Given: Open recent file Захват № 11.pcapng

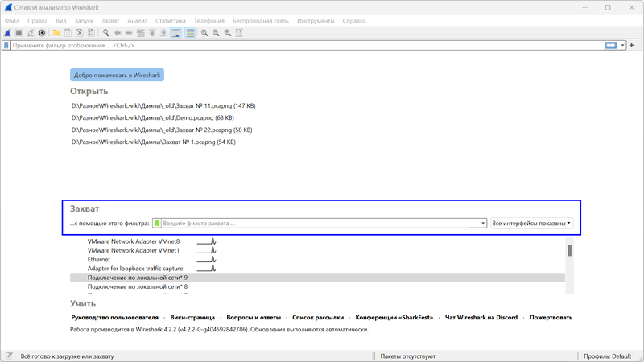Looking at the screenshot, I should pyautogui.click(x=163, y=106).
